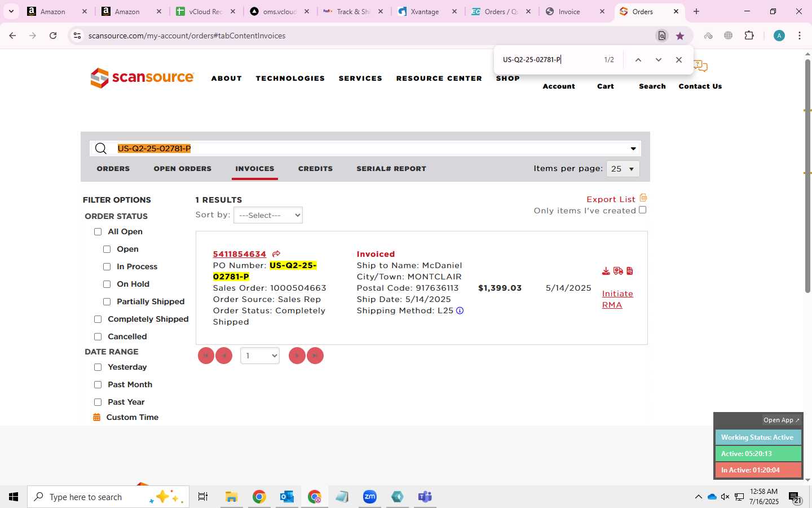The height and width of the screenshot is (508, 812).
Task: Open Chrome three-dot menu
Action: point(800,36)
